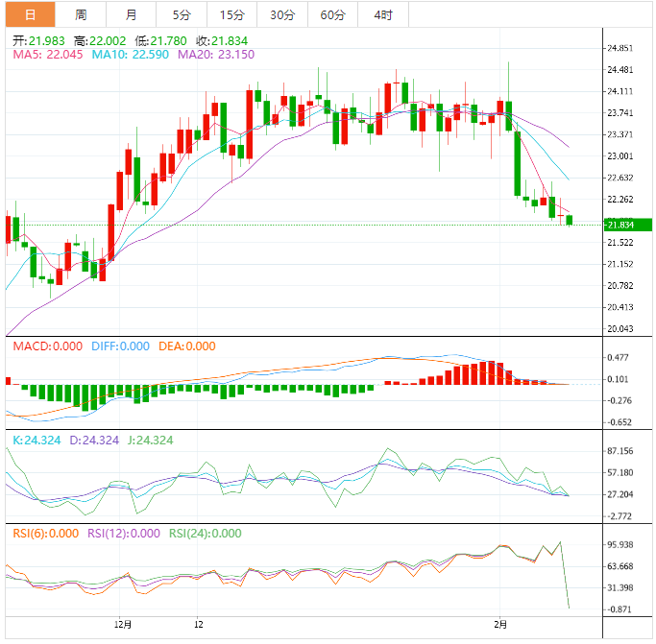Click the MA20 legend label
Viewport: 656px width, 644px height.
click(x=216, y=55)
